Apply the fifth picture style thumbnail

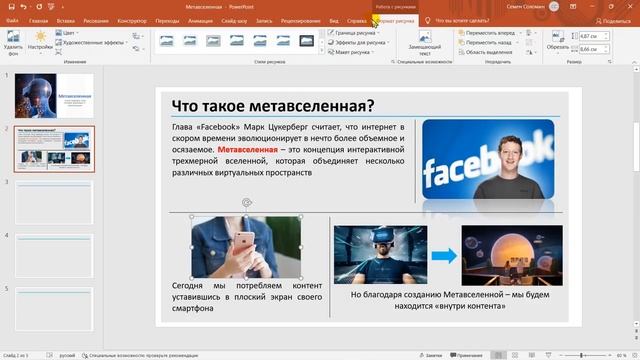pyautogui.click(x=260, y=40)
